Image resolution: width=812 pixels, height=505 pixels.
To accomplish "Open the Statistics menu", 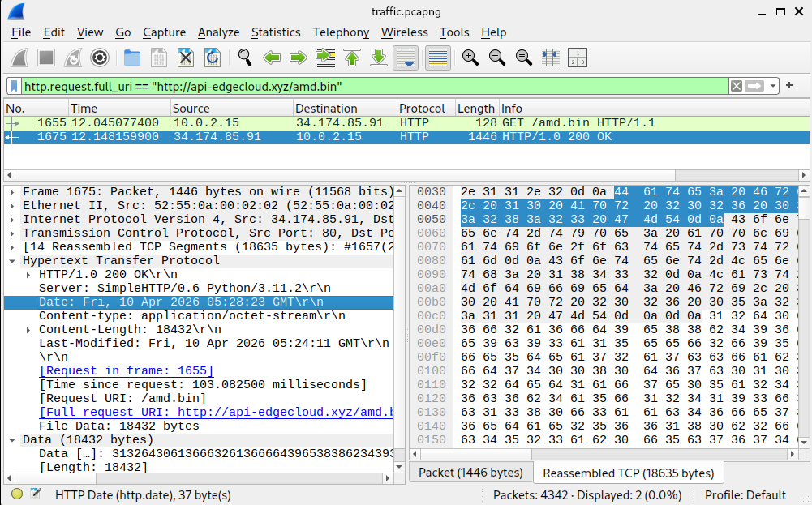I will tap(275, 32).
